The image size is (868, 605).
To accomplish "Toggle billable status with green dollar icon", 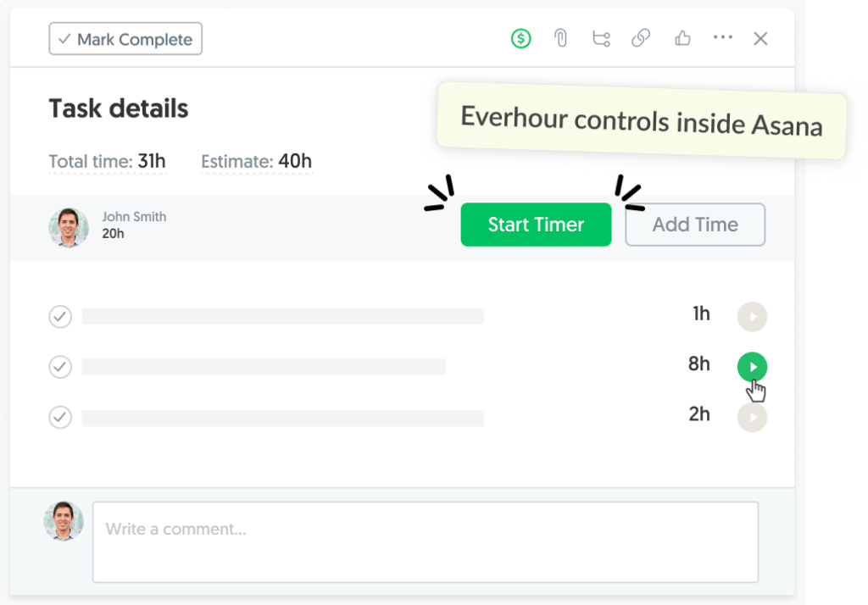I will coord(520,38).
